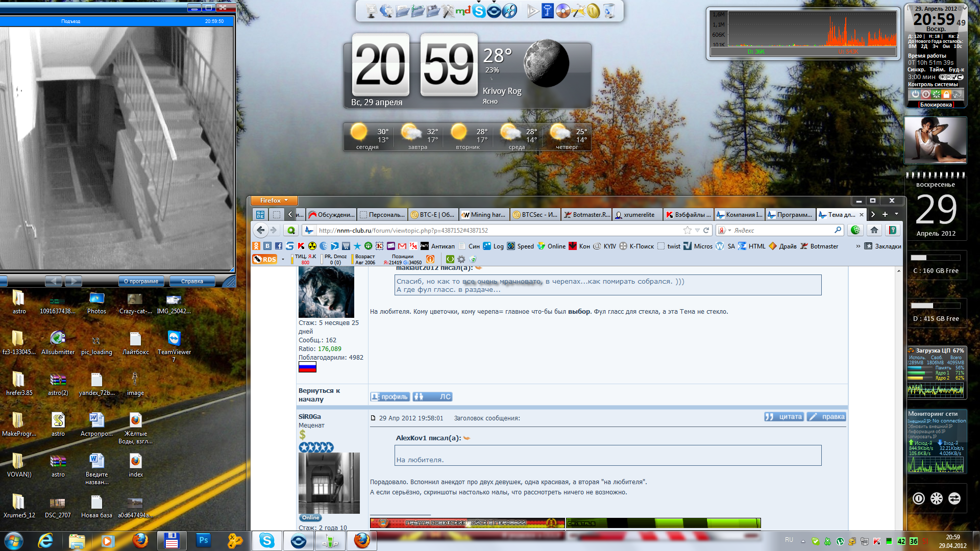
Task: Click the Facebook bookmark icon in bookmarks bar
Action: tap(279, 246)
